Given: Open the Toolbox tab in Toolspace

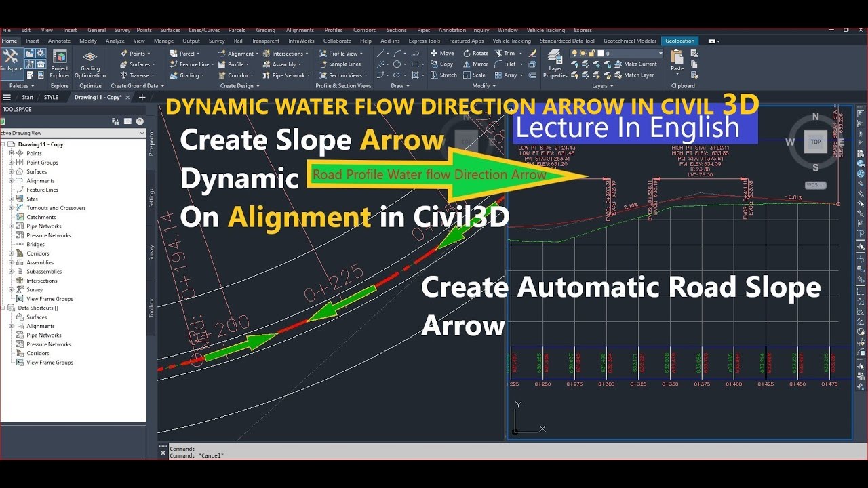Looking at the screenshot, I should (151, 308).
